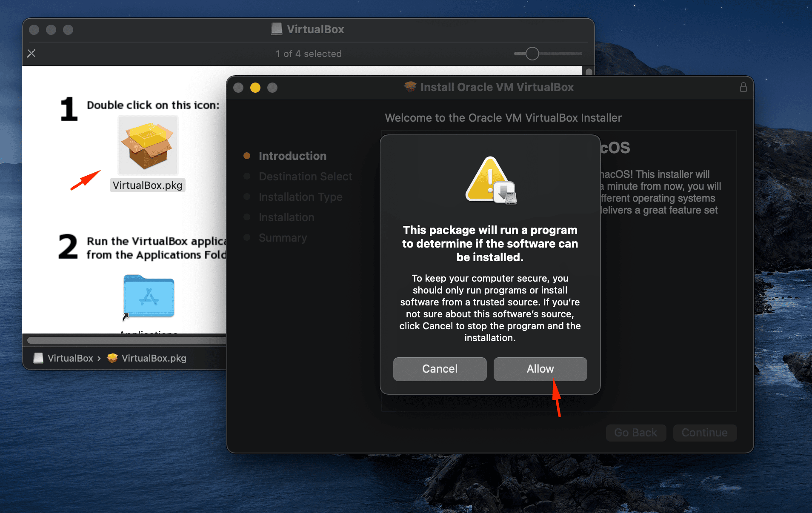Click the lock icon on the installer window
This screenshot has width=812, height=513.
pos(743,87)
